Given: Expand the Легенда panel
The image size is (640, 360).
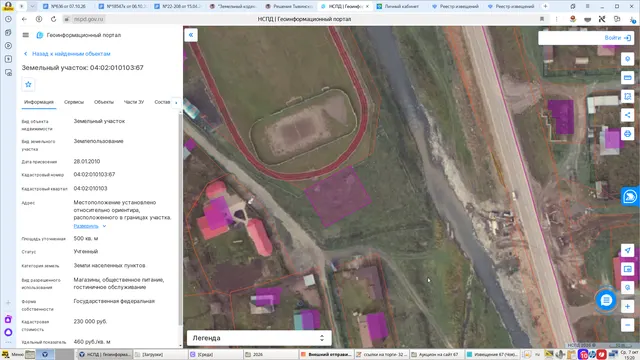Looking at the screenshot, I should coord(259,338).
